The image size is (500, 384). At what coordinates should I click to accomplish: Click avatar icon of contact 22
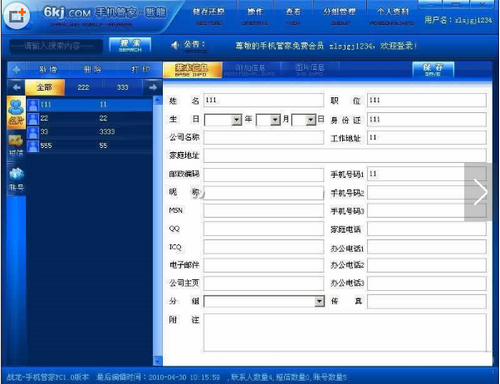[x=33, y=119]
